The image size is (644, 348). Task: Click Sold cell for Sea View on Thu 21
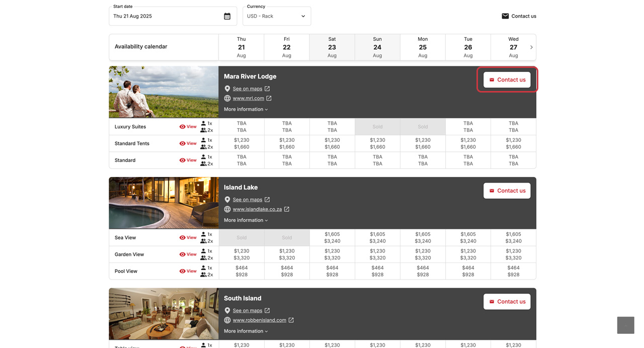242,238
